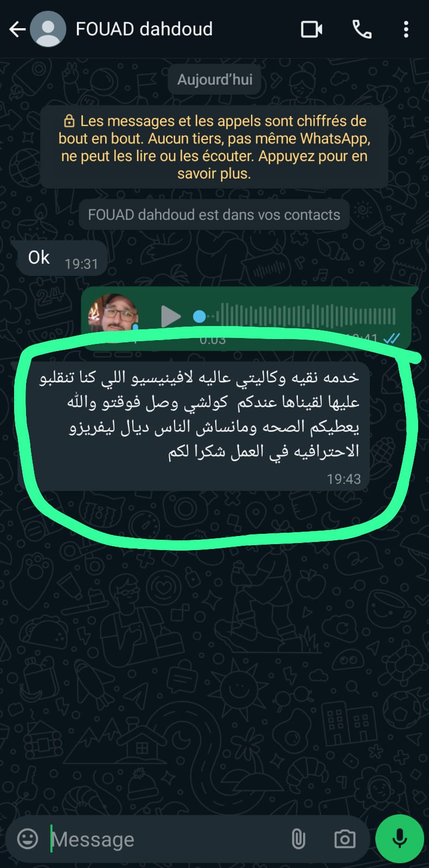Image resolution: width=429 pixels, height=868 pixels.
Task: Open contact info via FOUAD dahdoud name
Action: [144, 29]
